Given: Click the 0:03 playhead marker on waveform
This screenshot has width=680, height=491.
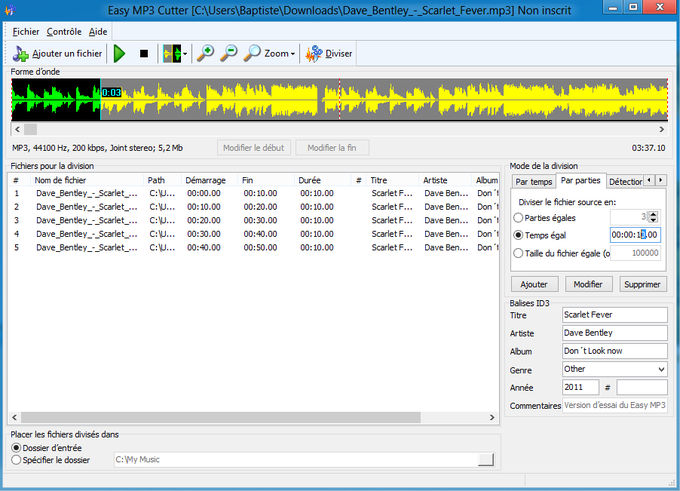Looking at the screenshot, I should click(x=111, y=92).
